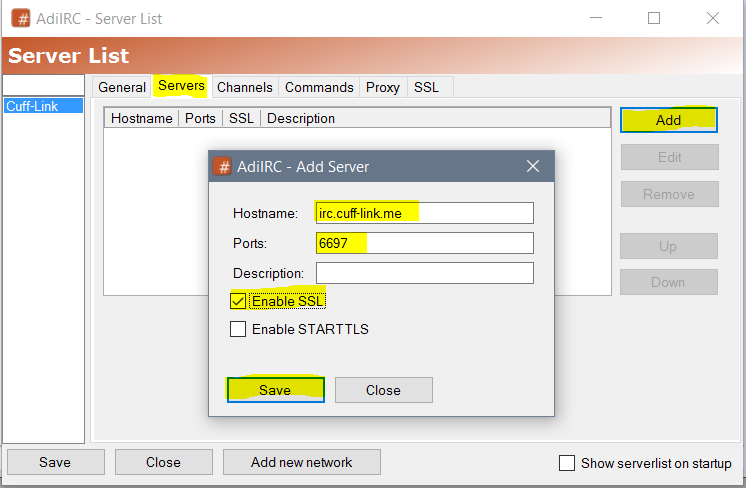
Task: Select the Servers tab
Action: coord(181,86)
